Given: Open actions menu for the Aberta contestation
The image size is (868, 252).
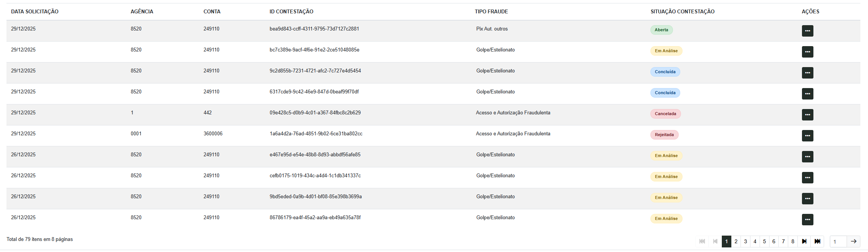Looking at the screenshot, I should [x=807, y=31].
